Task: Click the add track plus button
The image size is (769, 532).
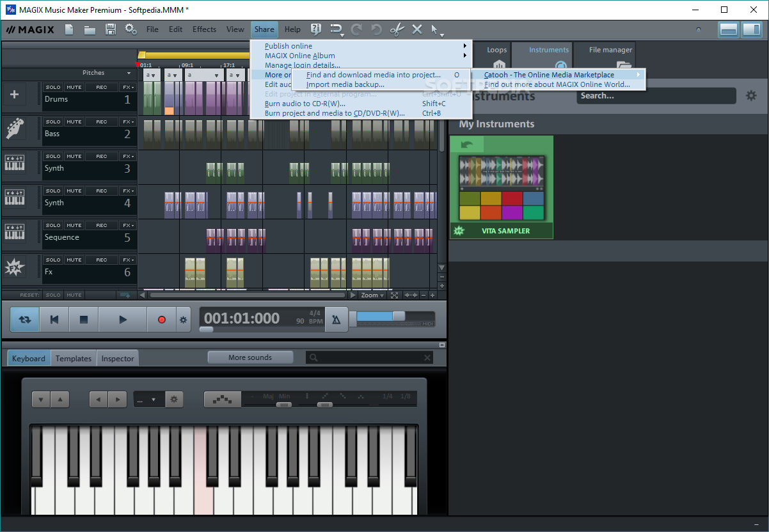Action: pos(15,95)
